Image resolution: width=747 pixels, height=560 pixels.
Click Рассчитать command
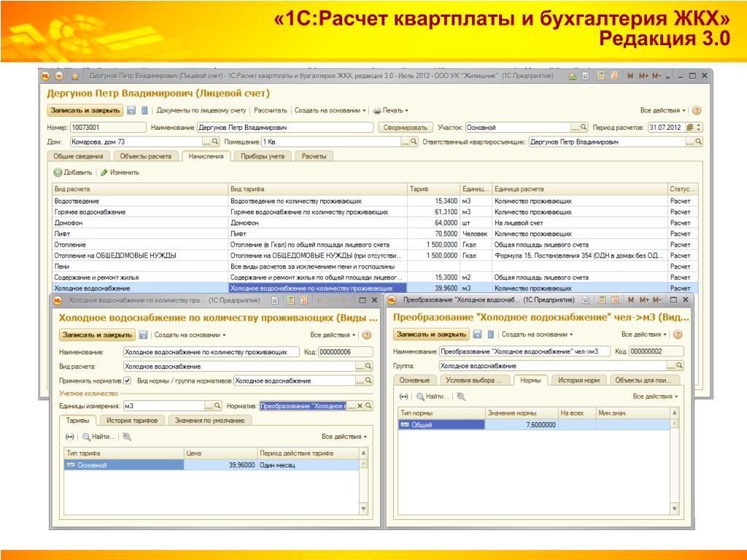(271, 111)
